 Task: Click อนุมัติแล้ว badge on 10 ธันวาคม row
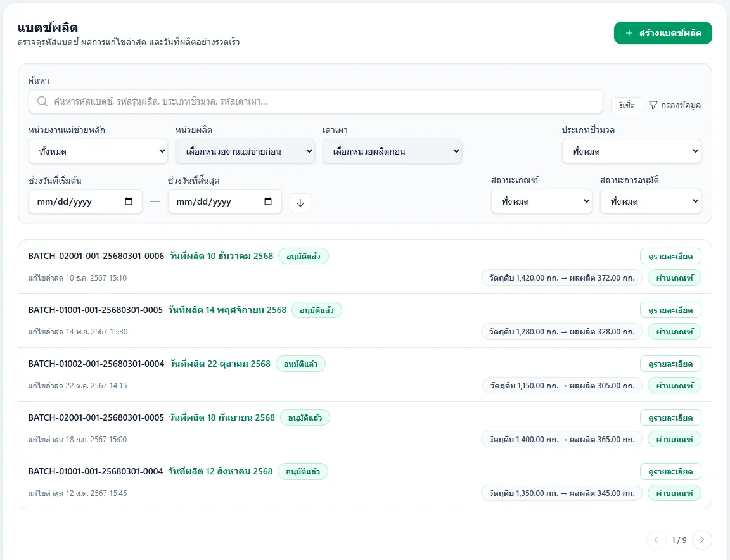click(304, 256)
